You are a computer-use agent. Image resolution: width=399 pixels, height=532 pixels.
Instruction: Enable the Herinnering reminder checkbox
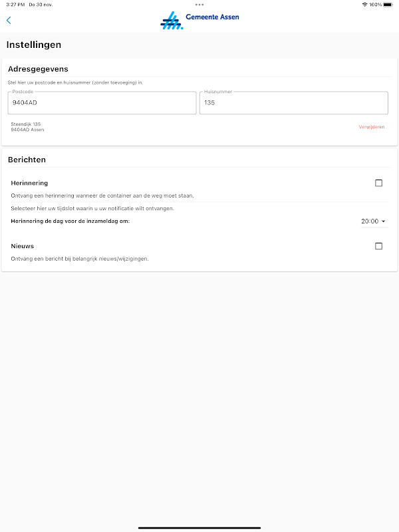(378, 183)
